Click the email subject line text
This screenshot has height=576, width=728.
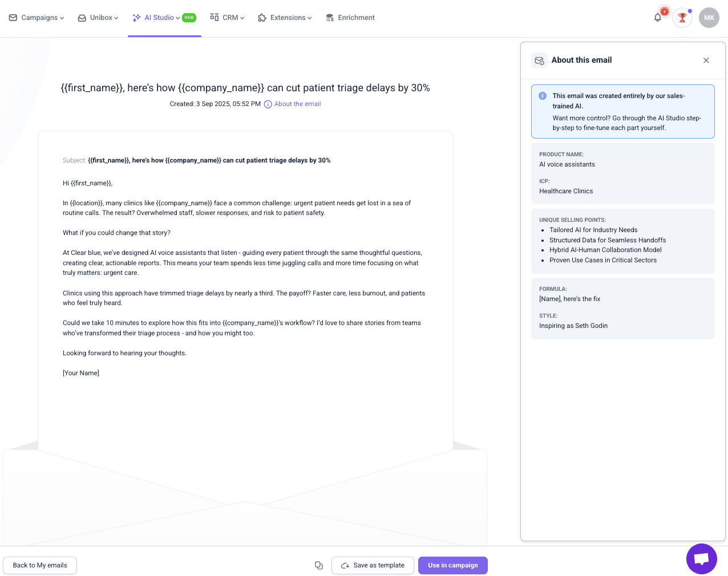(x=209, y=160)
